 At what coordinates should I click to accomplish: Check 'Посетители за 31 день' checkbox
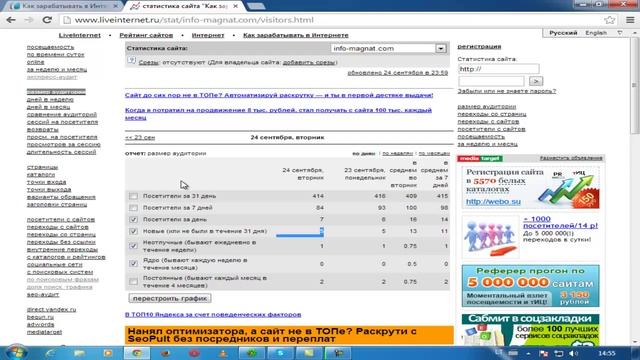coord(133,196)
